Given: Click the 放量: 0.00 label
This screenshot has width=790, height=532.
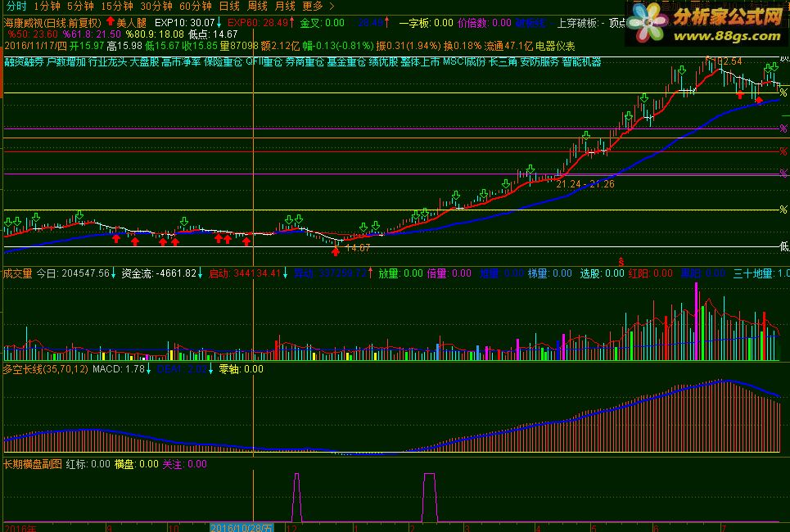Looking at the screenshot, I should pyautogui.click(x=400, y=273).
